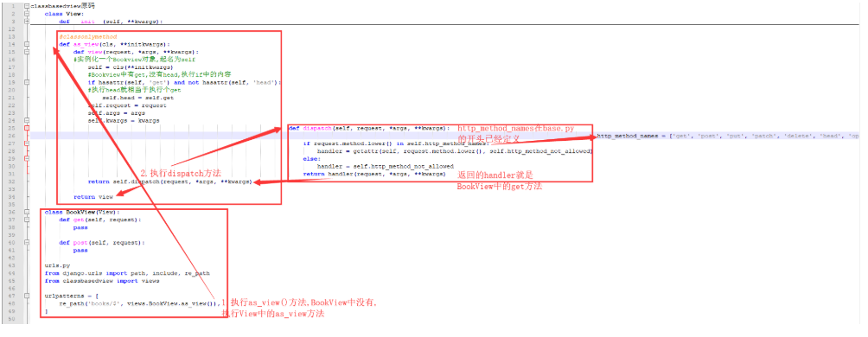Image resolution: width=868 pixels, height=337 pixels.
Task: Collapse the red fold marker on line 27
Action: click(27, 143)
